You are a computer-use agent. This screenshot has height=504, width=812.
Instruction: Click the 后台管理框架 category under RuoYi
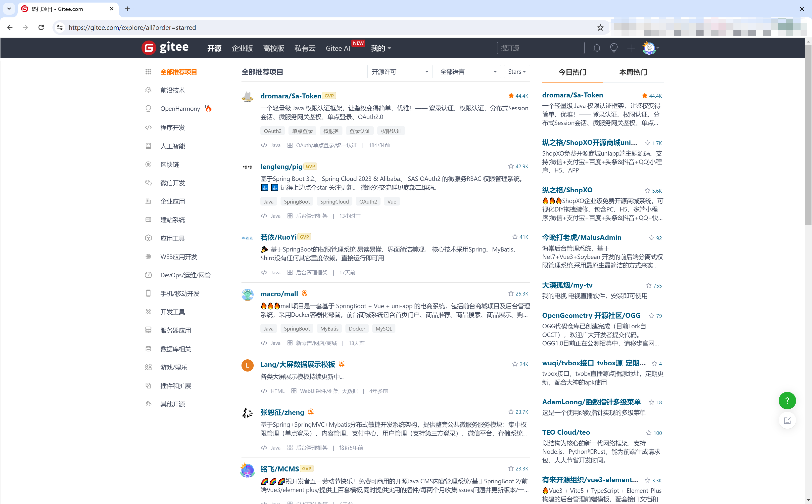(x=311, y=272)
